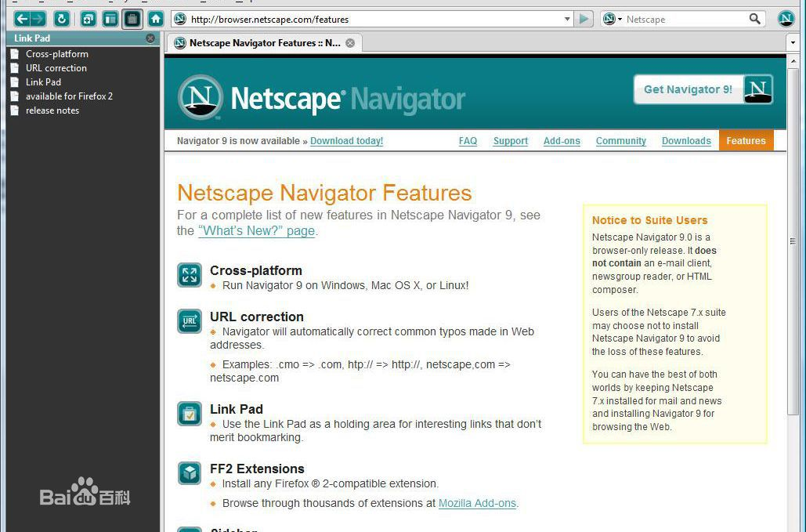Click the "What's New?" page link
Screen dimensions: 806x532
[256, 231]
